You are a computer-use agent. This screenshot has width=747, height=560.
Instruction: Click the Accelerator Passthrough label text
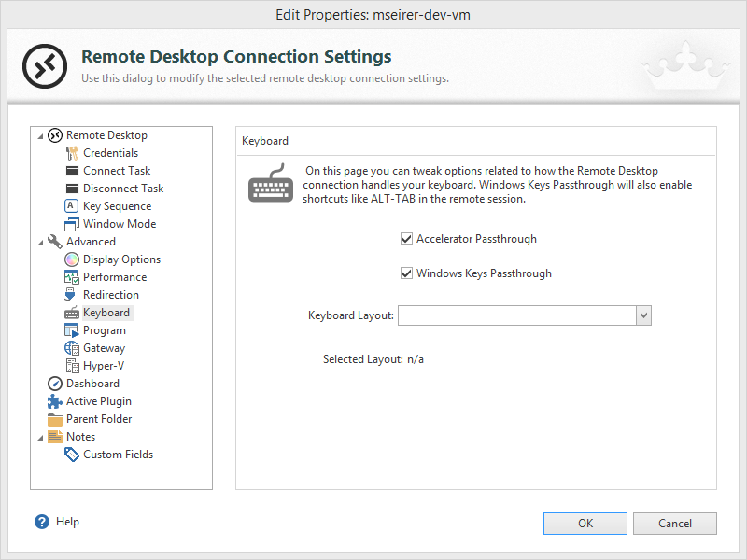[476, 239]
